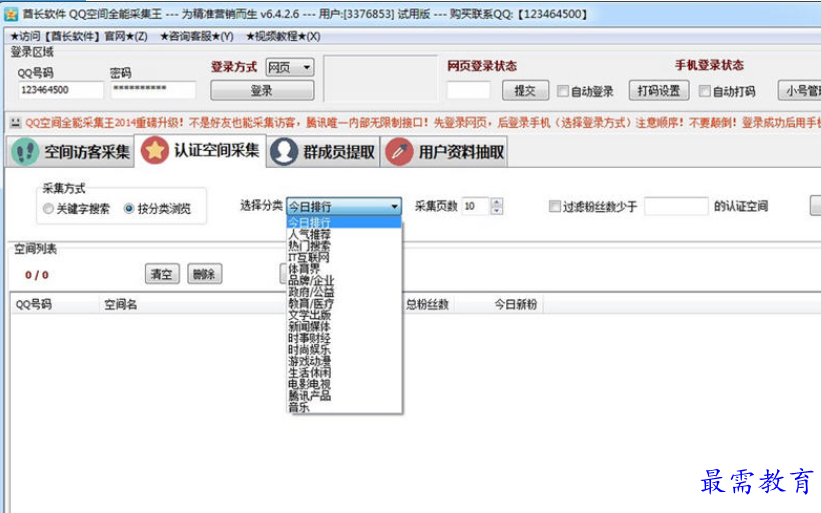The height and width of the screenshot is (513, 822).
Task: Click the fan-count filter input field
Action: coord(676,206)
